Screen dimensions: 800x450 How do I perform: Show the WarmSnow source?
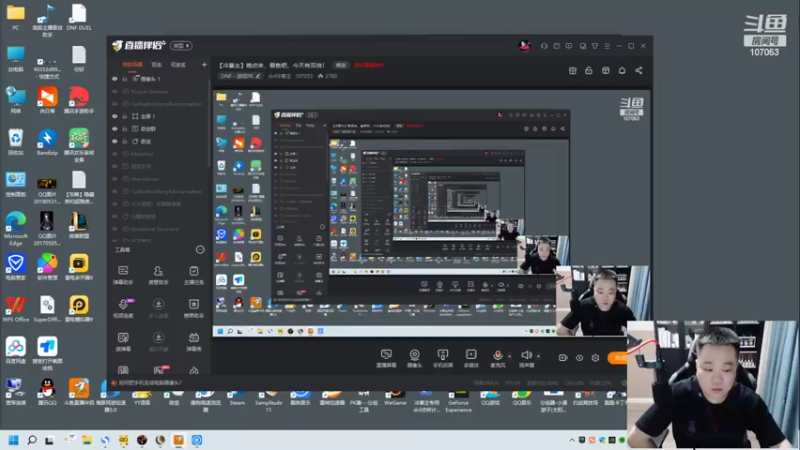(115, 179)
